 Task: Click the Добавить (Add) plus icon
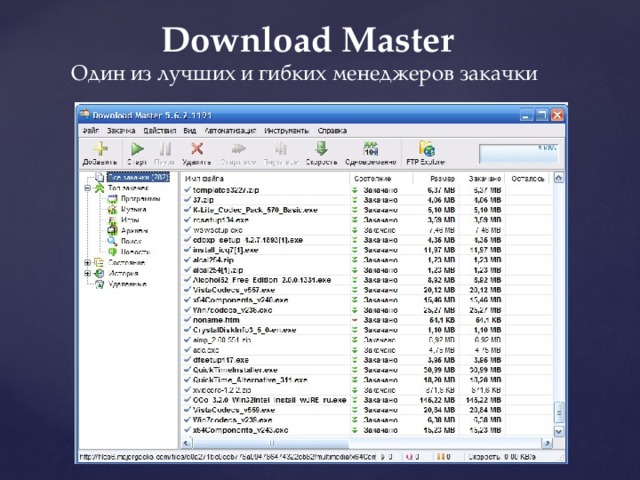pos(100,149)
